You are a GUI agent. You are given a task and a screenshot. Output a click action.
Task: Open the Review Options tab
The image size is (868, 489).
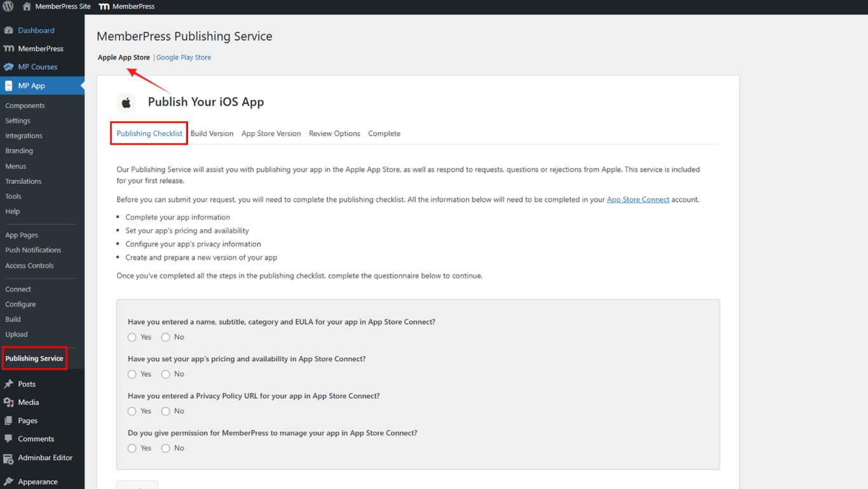coord(334,134)
